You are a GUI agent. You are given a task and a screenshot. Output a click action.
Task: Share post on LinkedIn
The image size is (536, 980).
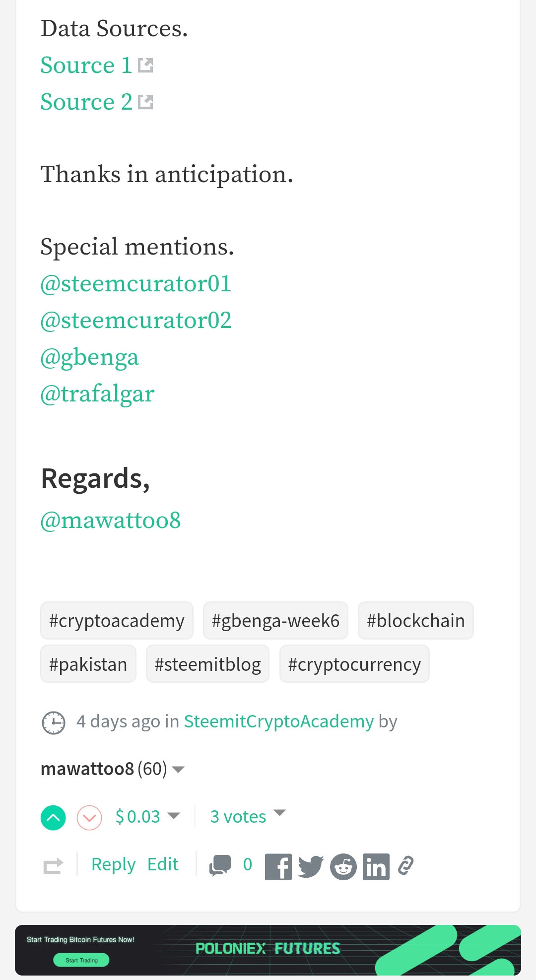376,867
